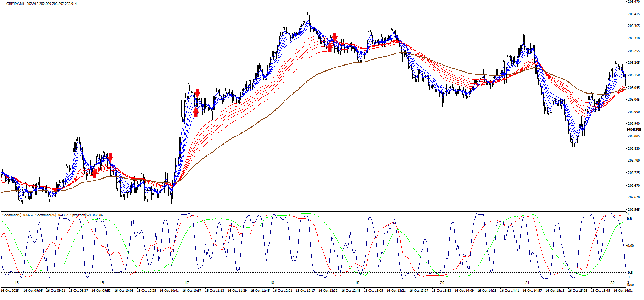Screen dimensions: 644x300
Task: Click the 16 Oct 10:09 time label
Action: [x=124, y=291]
